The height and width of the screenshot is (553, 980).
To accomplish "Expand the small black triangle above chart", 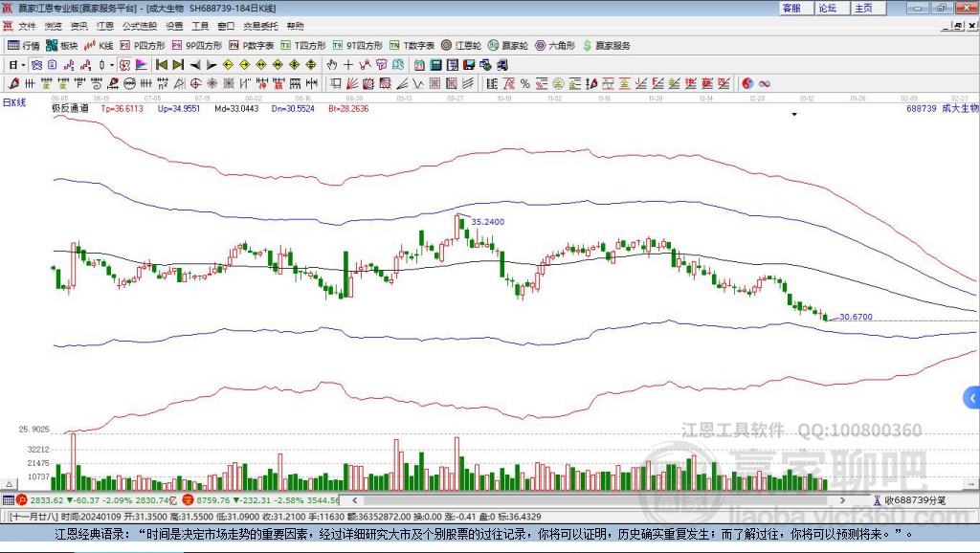I will point(794,114).
